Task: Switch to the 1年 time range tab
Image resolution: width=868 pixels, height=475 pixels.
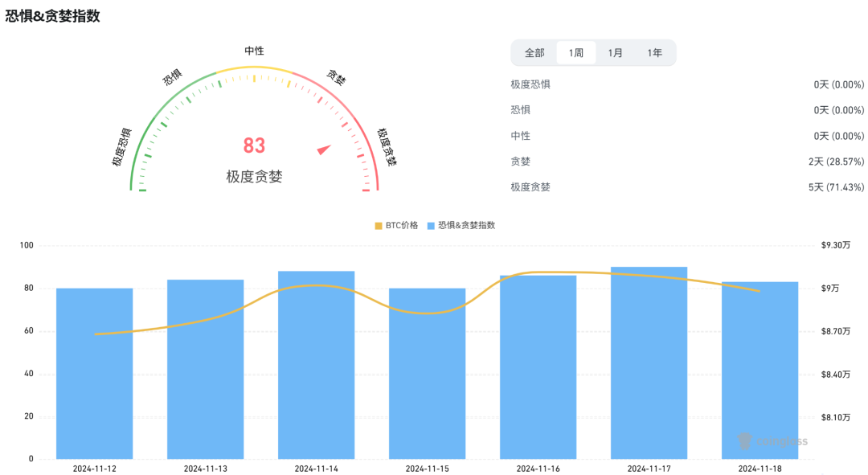Action: pos(654,52)
